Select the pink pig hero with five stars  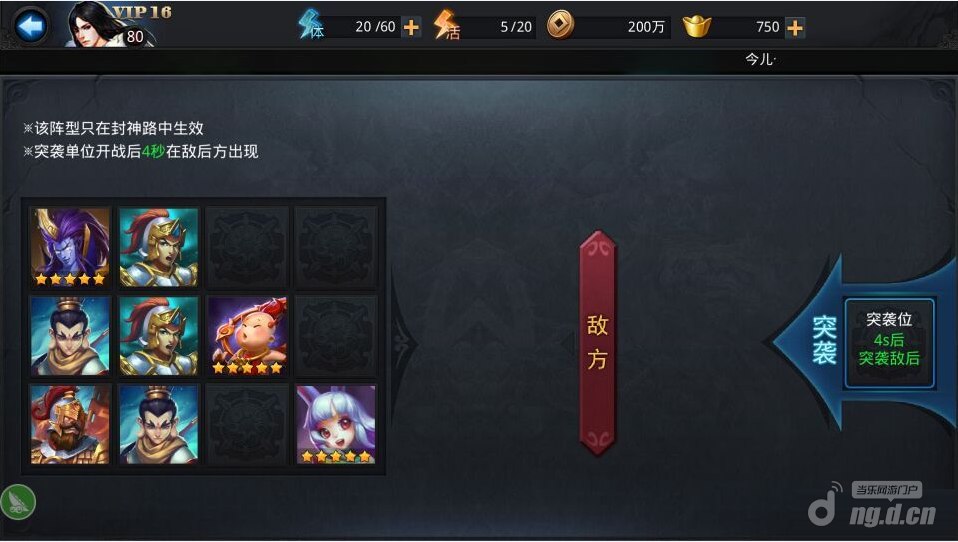click(x=247, y=336)
